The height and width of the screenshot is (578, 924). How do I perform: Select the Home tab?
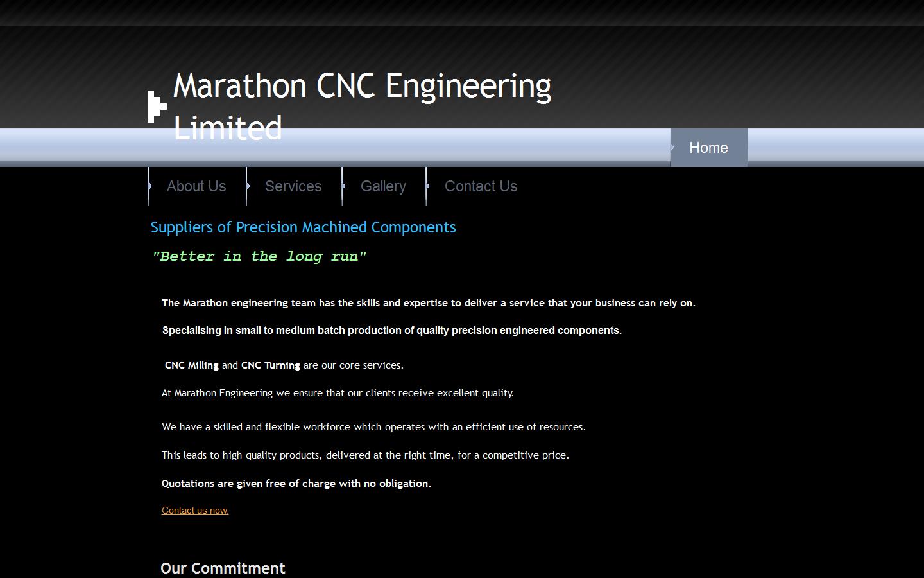click(x=708, y=148)
